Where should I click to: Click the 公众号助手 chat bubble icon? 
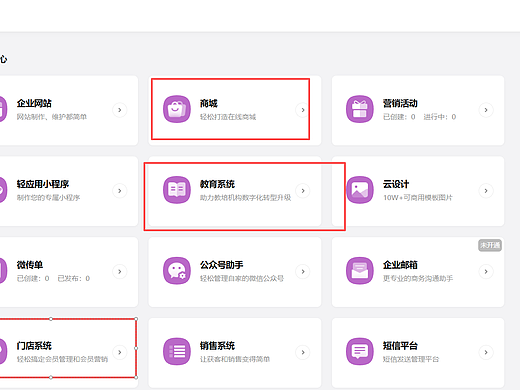(177, 271)
